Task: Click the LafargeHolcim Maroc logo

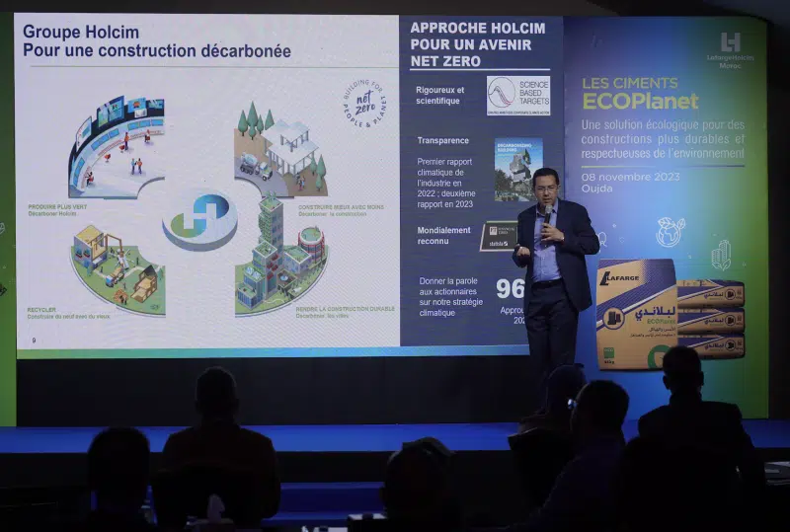Action: (x=730, y=48)
